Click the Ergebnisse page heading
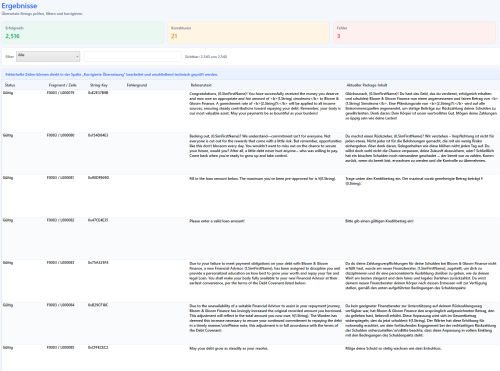Screen dimensions: 500x371 [19, 6]
